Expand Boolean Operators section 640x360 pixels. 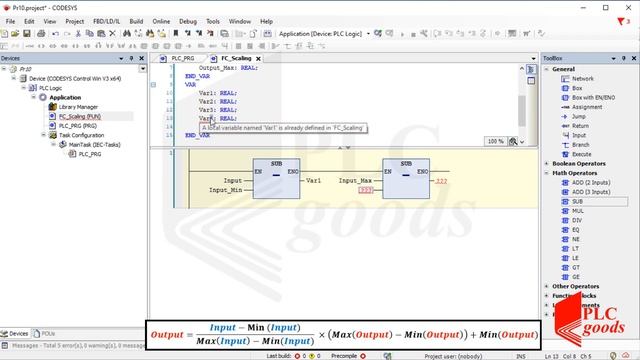tap(547, 163)
